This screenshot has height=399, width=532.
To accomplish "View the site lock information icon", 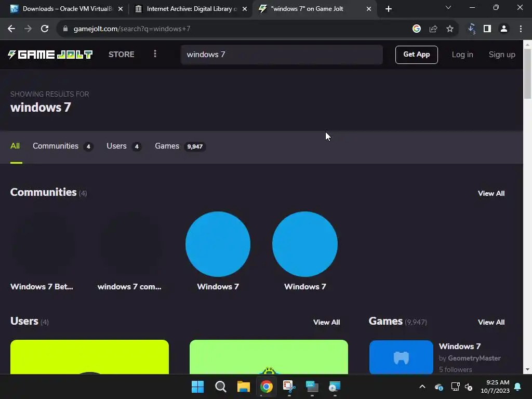I will coord(65,29).
